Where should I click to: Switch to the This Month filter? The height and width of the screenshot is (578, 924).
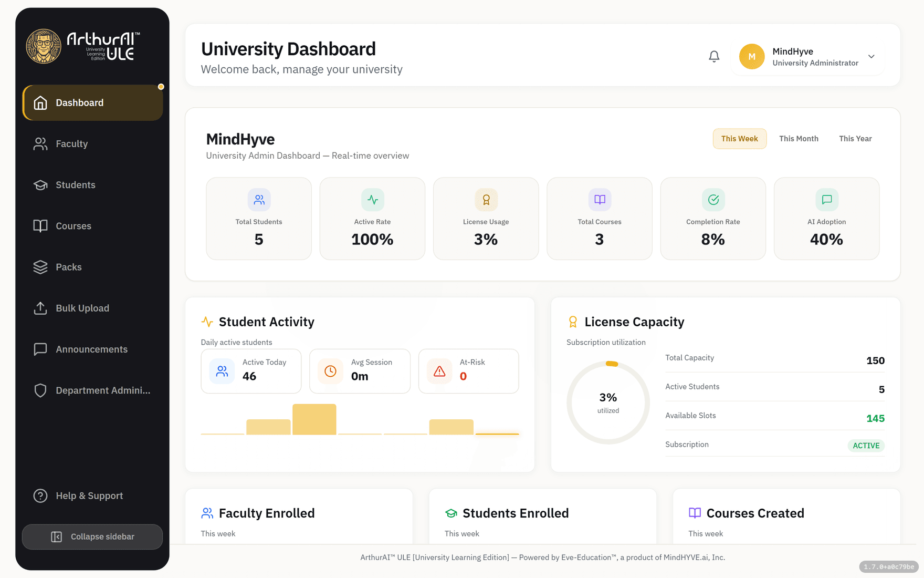click(x=799, y=139)
